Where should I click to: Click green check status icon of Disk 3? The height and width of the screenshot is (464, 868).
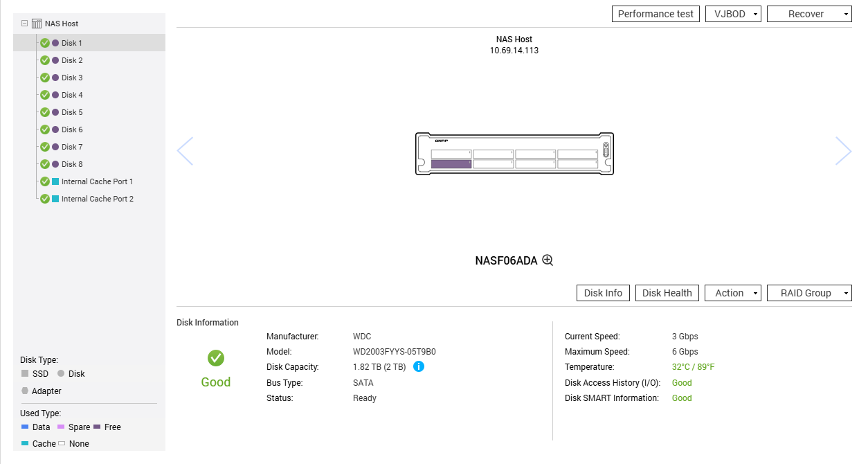point(45,78)
